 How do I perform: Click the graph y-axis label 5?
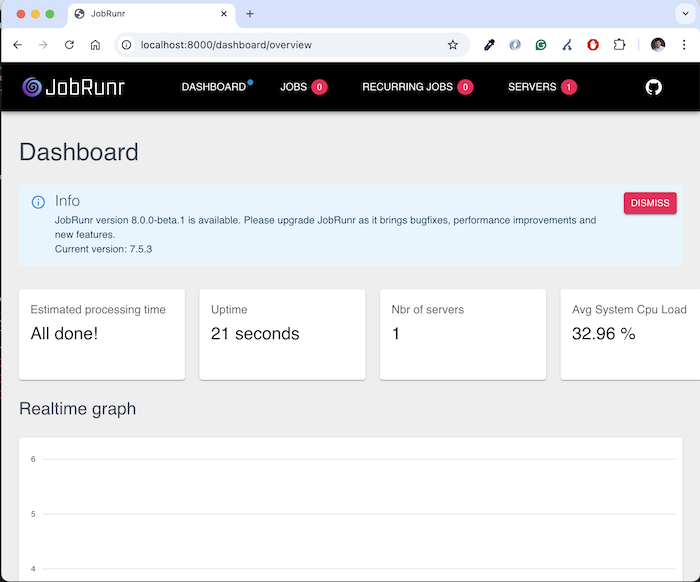(x=33, y=514)
